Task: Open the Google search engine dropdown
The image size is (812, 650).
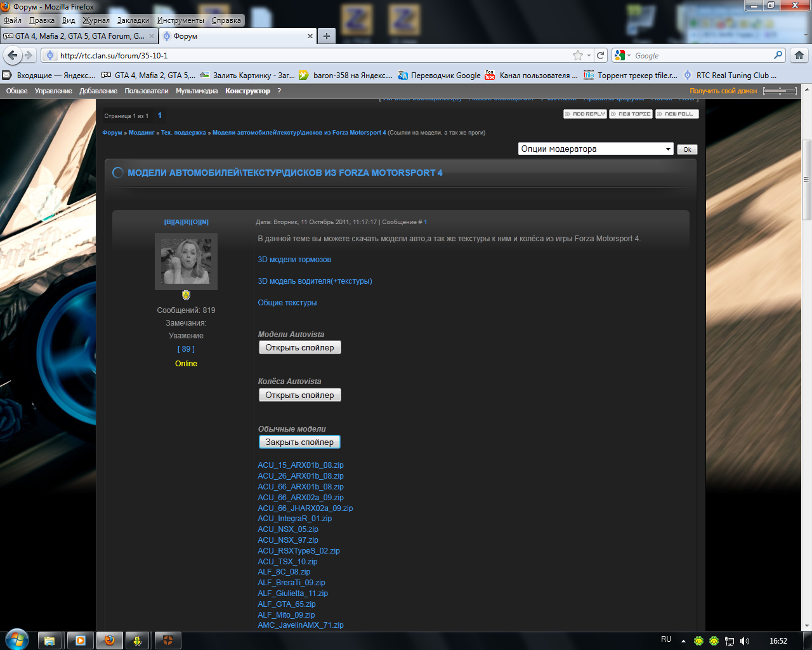Action: [623, 55]
